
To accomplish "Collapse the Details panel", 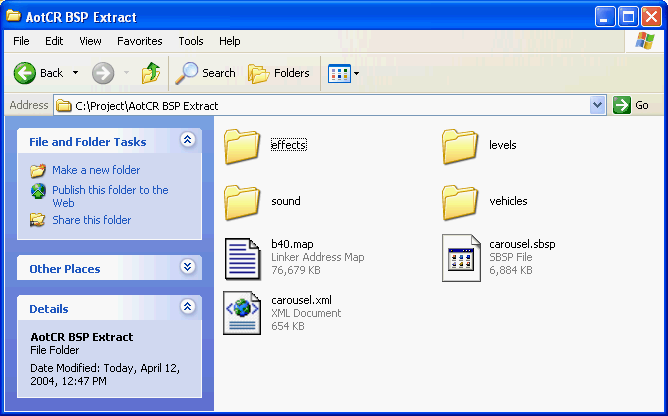I will (187, 308).
